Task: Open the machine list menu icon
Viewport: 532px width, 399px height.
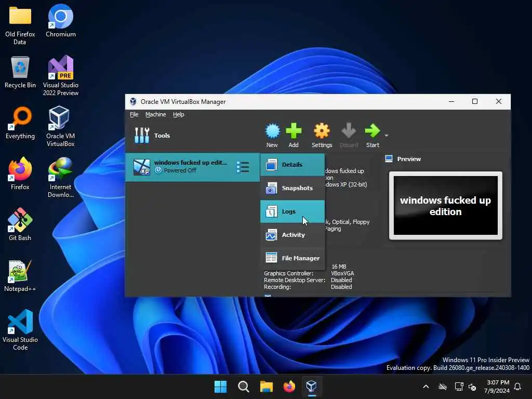Action: [243, 167]
